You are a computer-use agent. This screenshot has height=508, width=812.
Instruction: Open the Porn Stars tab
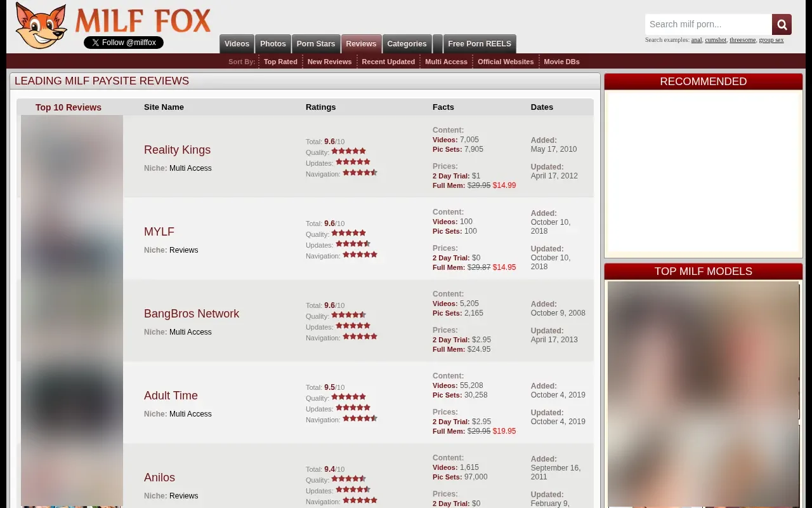[x=316, y=44]
